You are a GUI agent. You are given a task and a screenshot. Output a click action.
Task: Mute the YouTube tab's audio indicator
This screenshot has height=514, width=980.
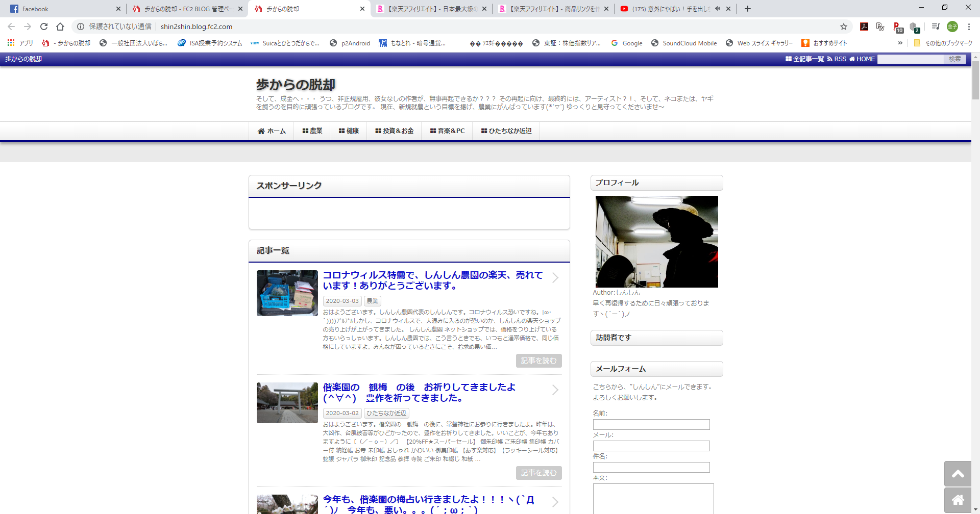coord(717,9)
